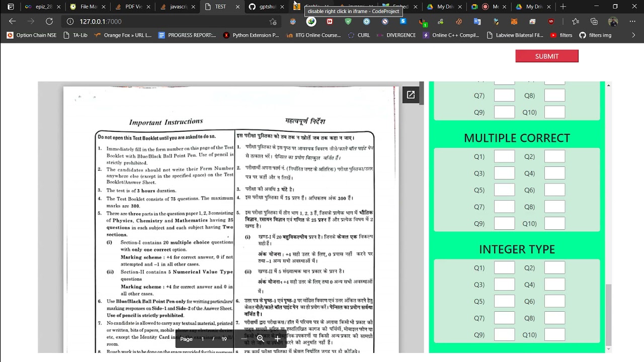Open a new browser tab
This screenshot has height=362, width=644.
coord(563,7)
